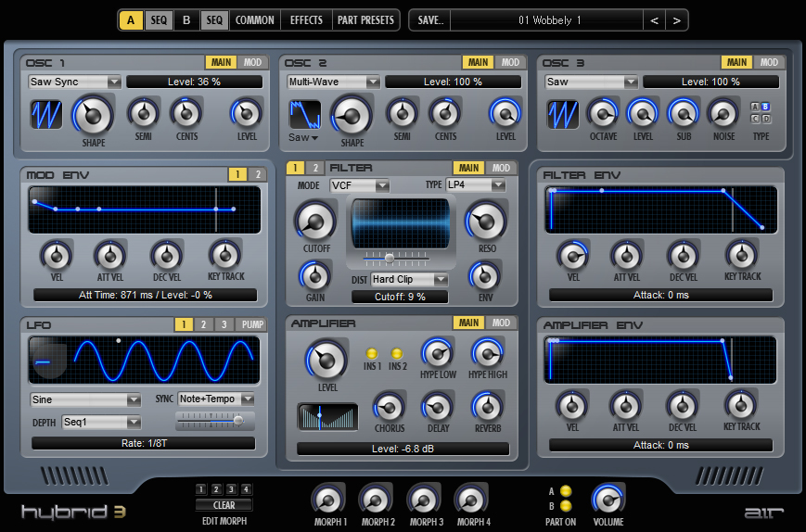Viewport: 806px width, 532px height.
Task: Click the filter Reso knob
Action: 485,222
